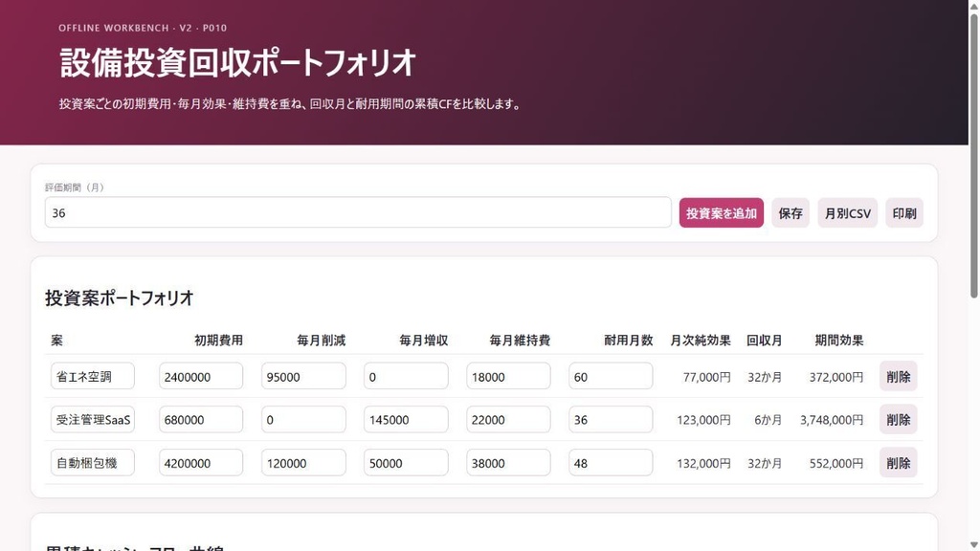Select the initial cost field 680000
Viewport: 980px width, 551px height.
point(201,420)
